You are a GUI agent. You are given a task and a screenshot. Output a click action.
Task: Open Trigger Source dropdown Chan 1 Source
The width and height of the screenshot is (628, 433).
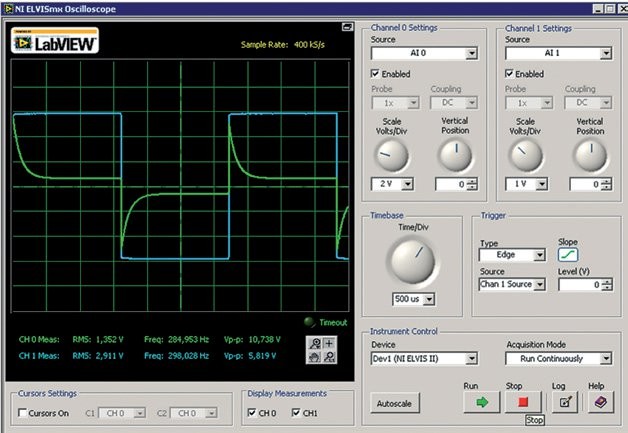coord(512,284)
